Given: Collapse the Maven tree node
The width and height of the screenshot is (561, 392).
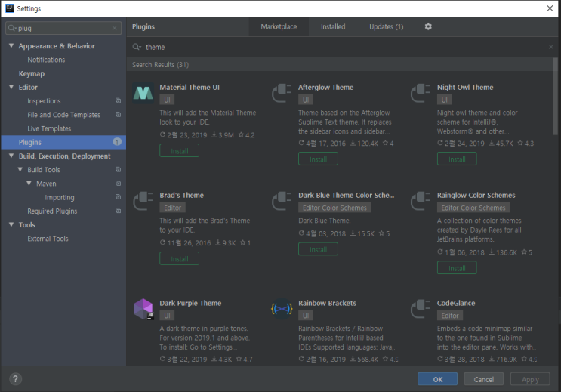Looking at the screenshot, I should click(x=29, y=183).
